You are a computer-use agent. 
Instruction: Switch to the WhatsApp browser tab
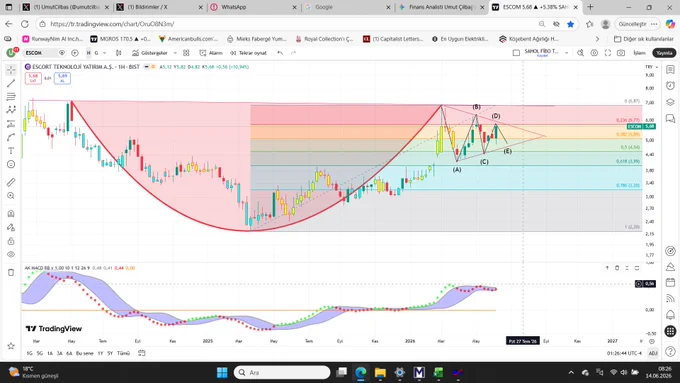coord(252,7)
